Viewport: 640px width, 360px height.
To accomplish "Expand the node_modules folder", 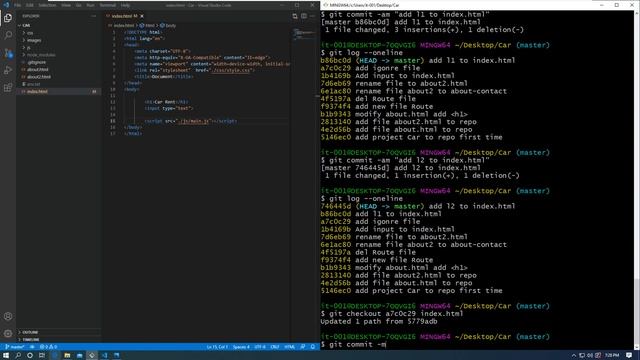I will [x=40, y=55].
